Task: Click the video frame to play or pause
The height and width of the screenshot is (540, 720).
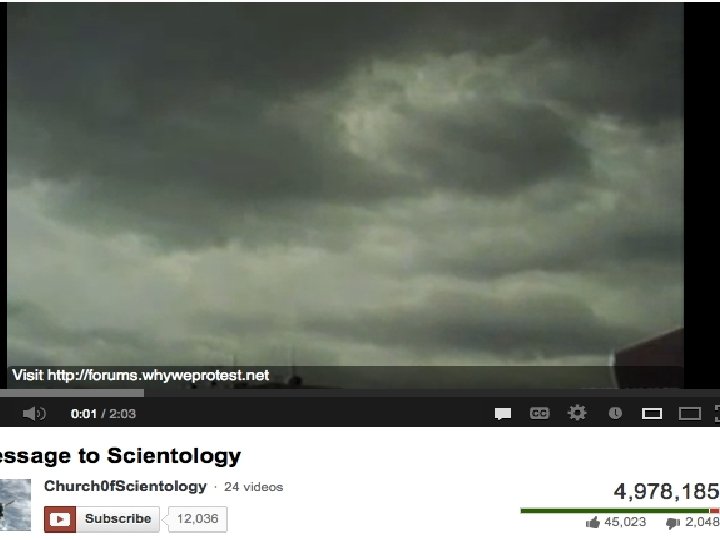Action: [345, 184]
